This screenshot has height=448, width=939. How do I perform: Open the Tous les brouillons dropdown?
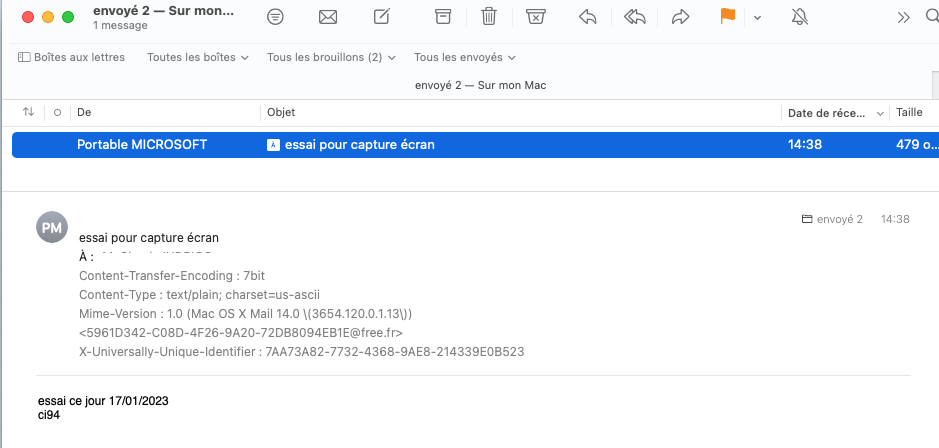tap(331, 57)
